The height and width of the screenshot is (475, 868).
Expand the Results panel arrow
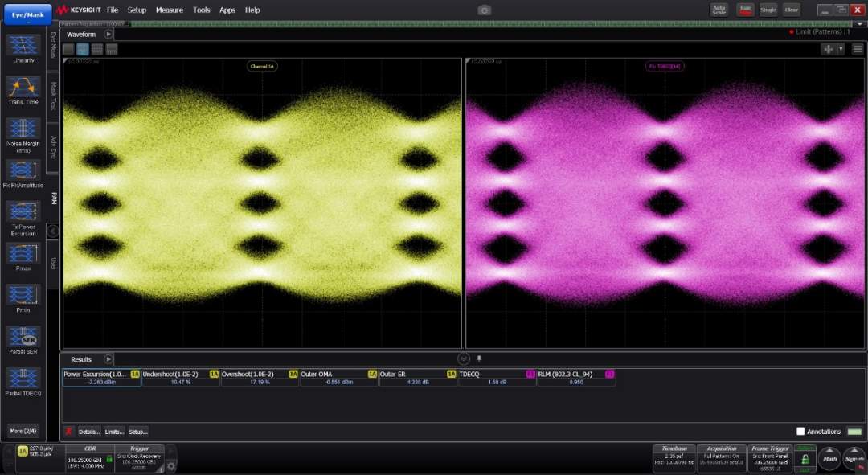point(108,359)
